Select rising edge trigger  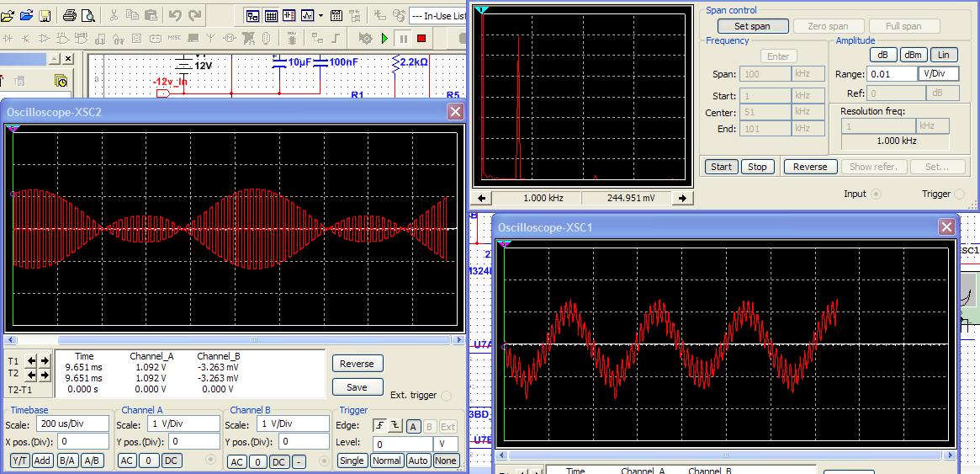pyautogui.click(x=379, y=426)
